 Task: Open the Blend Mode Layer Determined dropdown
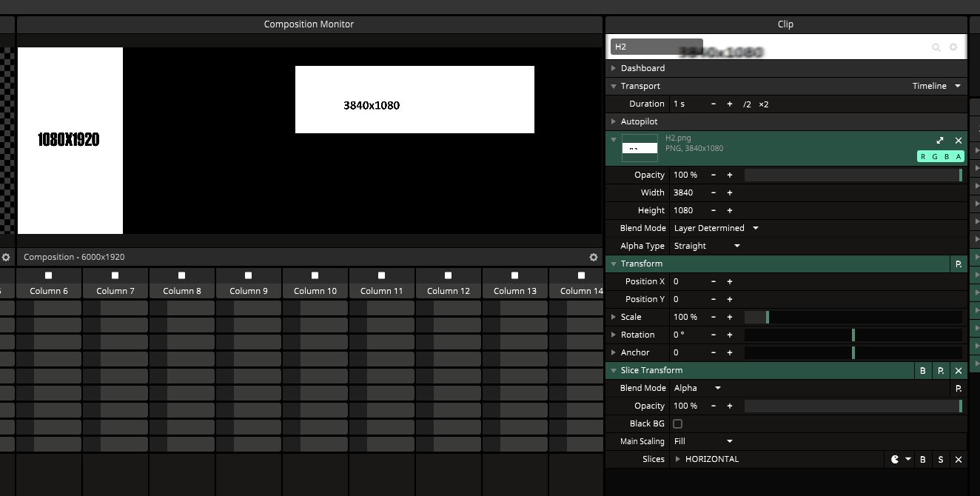(716, 228)
